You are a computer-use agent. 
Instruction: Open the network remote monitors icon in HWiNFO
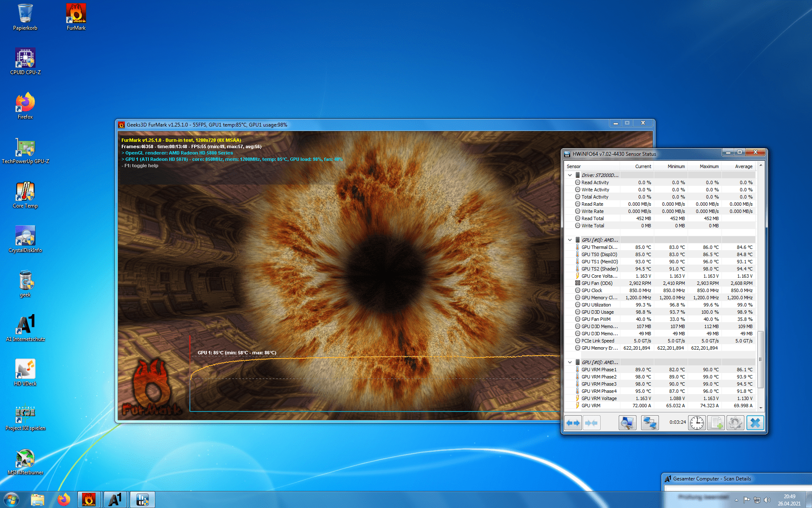pyautogui.click(x=650, y=423)
